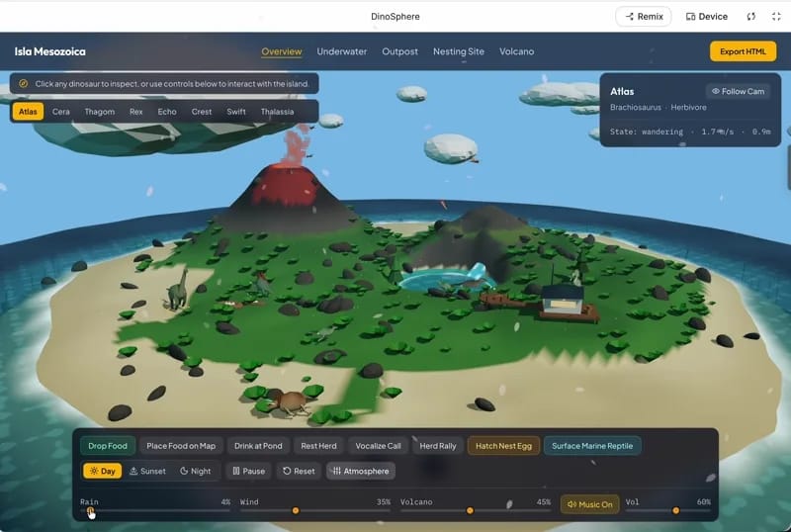Click Export HTML button
This screenshot has height=532, width=791.
point(743,51)
